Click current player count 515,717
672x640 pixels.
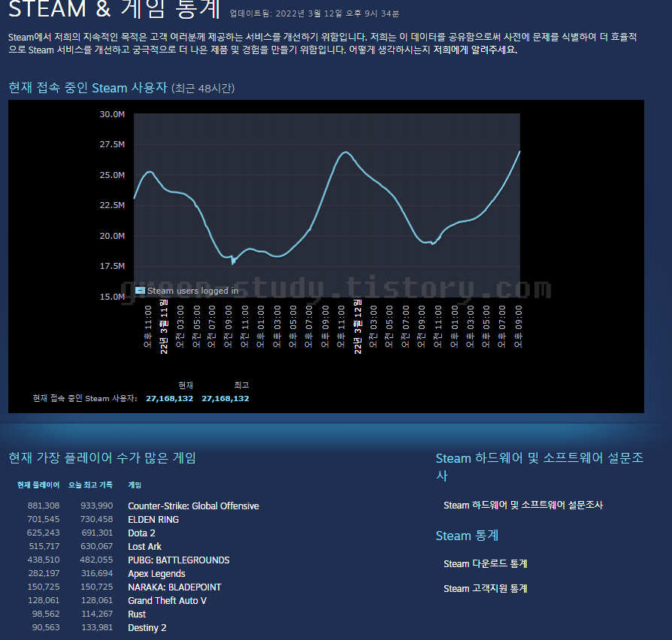(44, 546)
